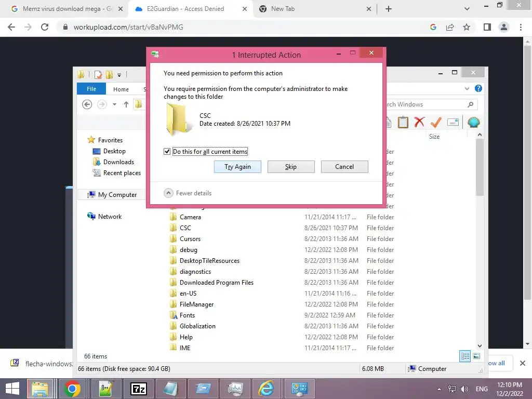Screen dimensions: 532x399
Task: Open Explorer help with the blue question mark
Action: 478,88
